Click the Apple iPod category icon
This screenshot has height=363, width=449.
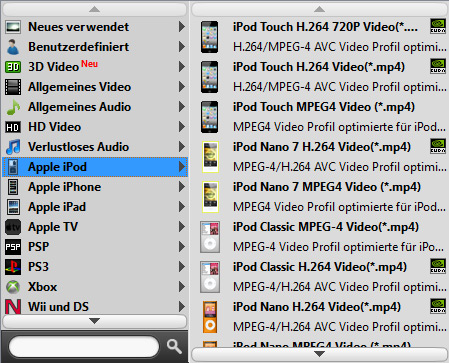tap(13, 167)
